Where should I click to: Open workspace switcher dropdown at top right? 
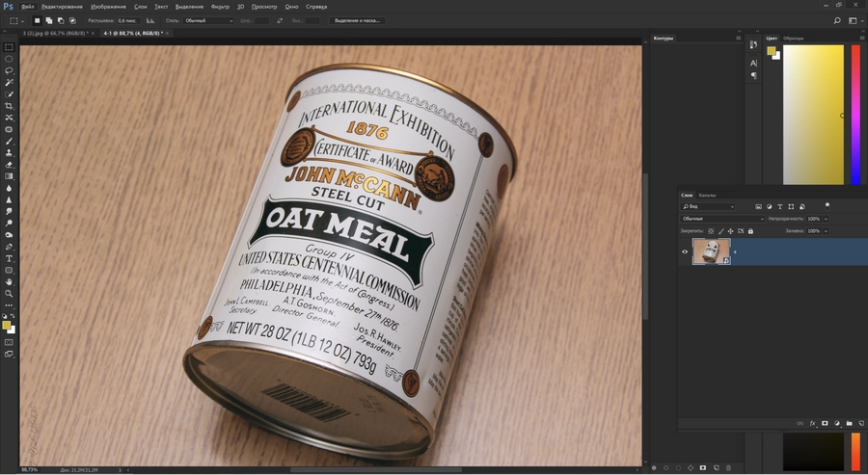(x=855, y=20)
